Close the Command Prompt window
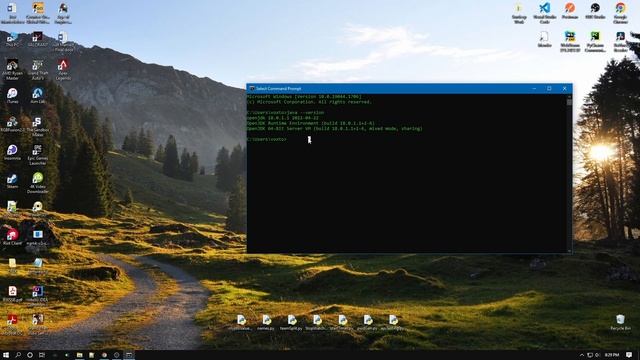 (x=564, y=89)
